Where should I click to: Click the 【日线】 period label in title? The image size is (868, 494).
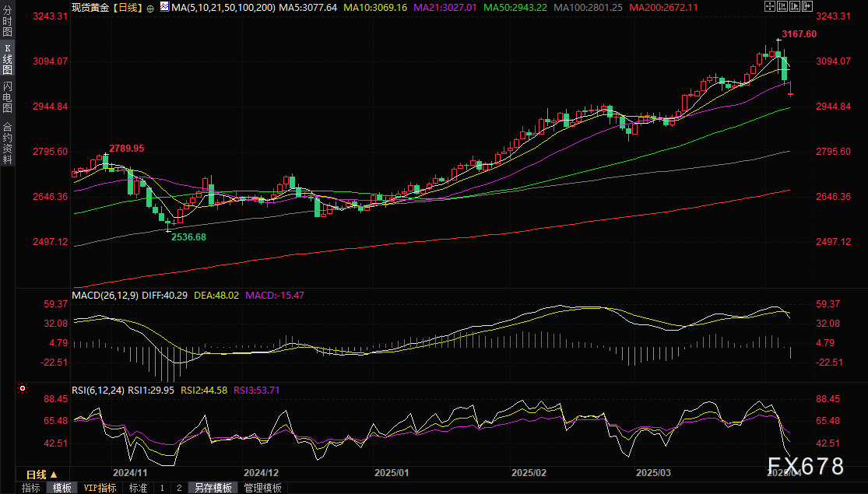coord(128,8)
